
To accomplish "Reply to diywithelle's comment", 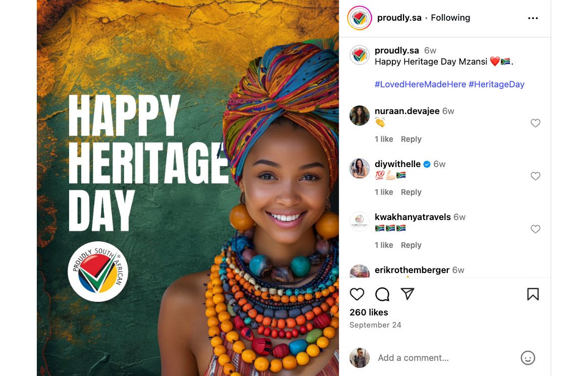I will pos(411,192).
